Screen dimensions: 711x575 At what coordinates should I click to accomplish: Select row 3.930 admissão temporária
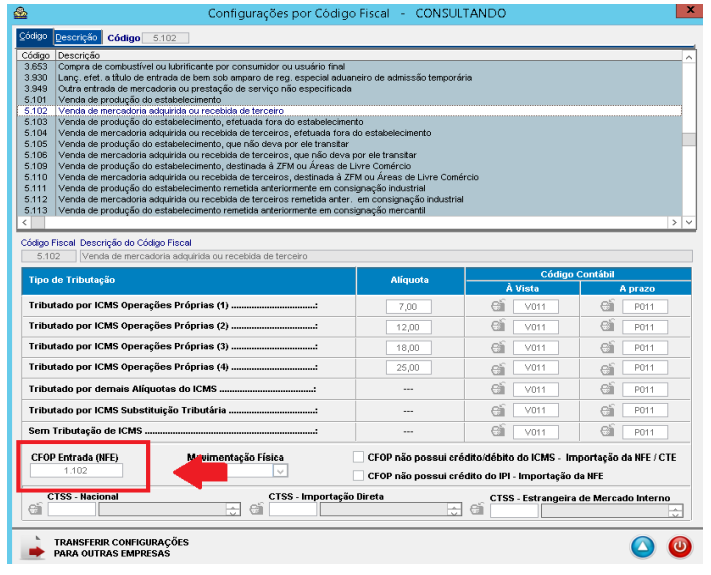point(350,78)
